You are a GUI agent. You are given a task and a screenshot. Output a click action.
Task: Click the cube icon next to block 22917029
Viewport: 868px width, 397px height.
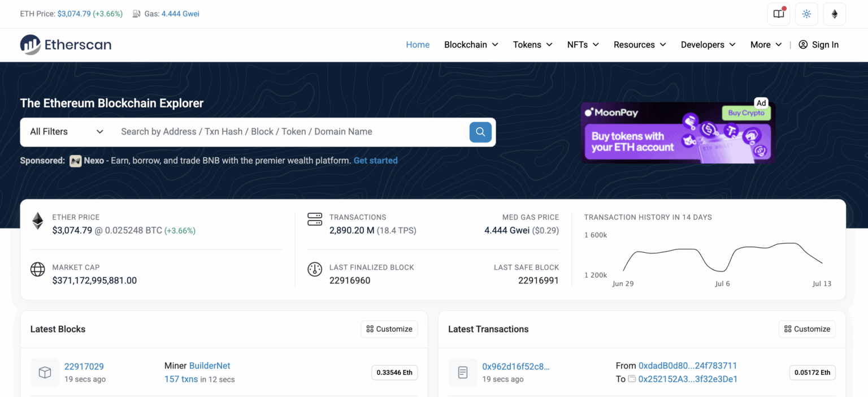pos(45,372)
